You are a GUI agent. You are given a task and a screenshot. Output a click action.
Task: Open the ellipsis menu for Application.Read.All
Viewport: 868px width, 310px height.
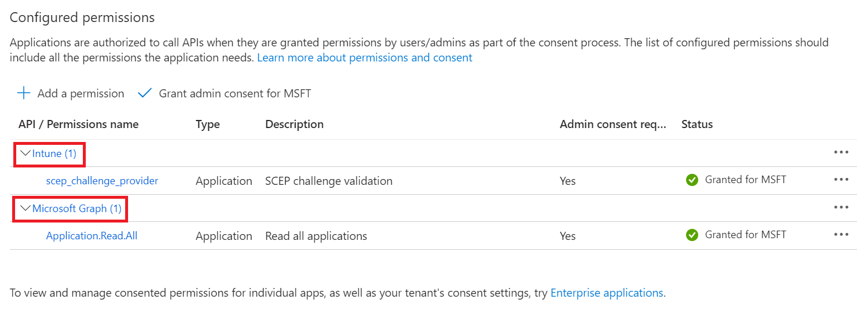point(841,235)
